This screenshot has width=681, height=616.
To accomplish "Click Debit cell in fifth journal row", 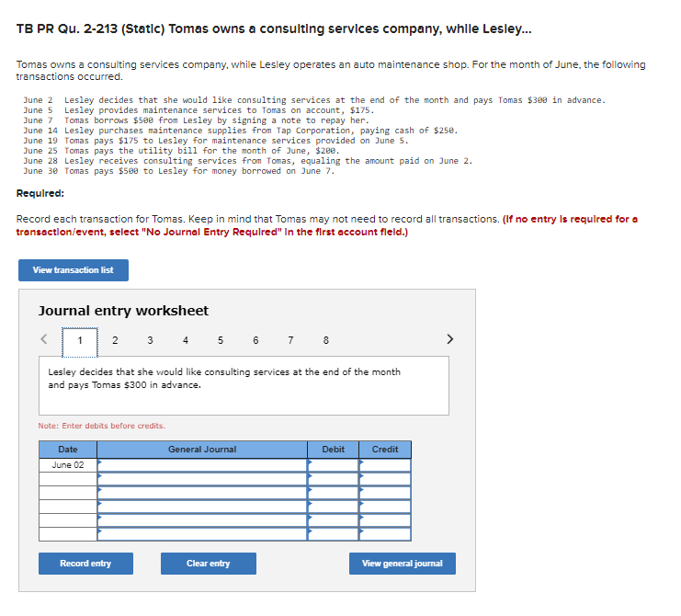I will 333,521.
